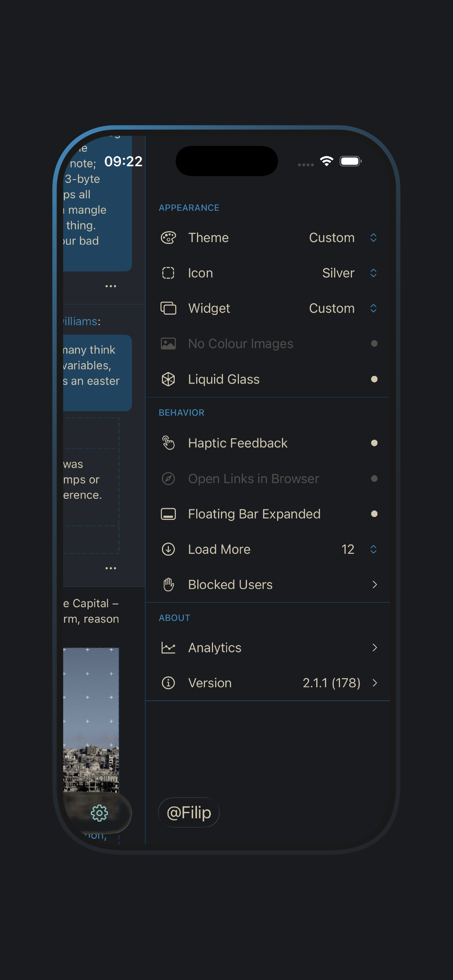Tap the Open Links compass icon
Image resolution: width=453 pixels, height=980 pixels.
point(168,479)
